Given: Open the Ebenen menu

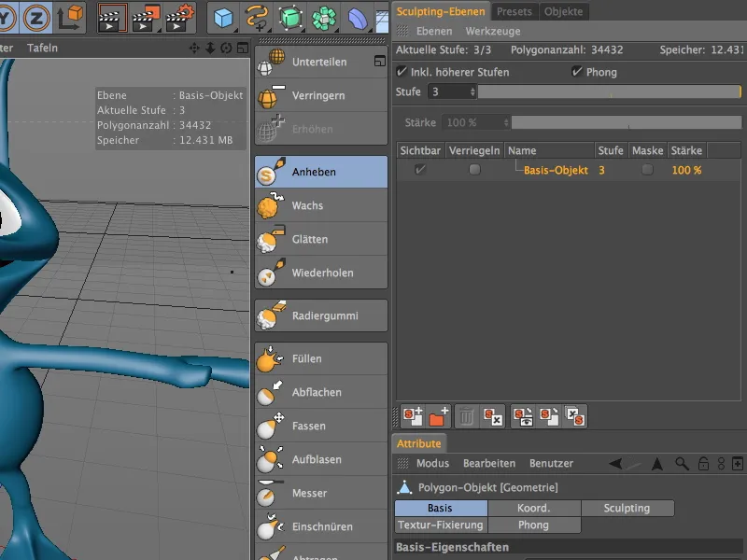Looking at the screenshot, I should 434,31.
